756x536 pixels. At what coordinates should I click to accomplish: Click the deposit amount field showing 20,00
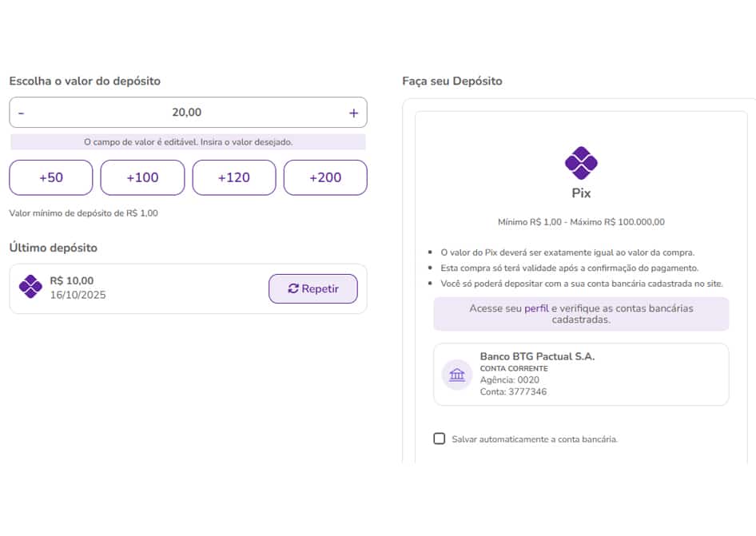tap(187, 113)
